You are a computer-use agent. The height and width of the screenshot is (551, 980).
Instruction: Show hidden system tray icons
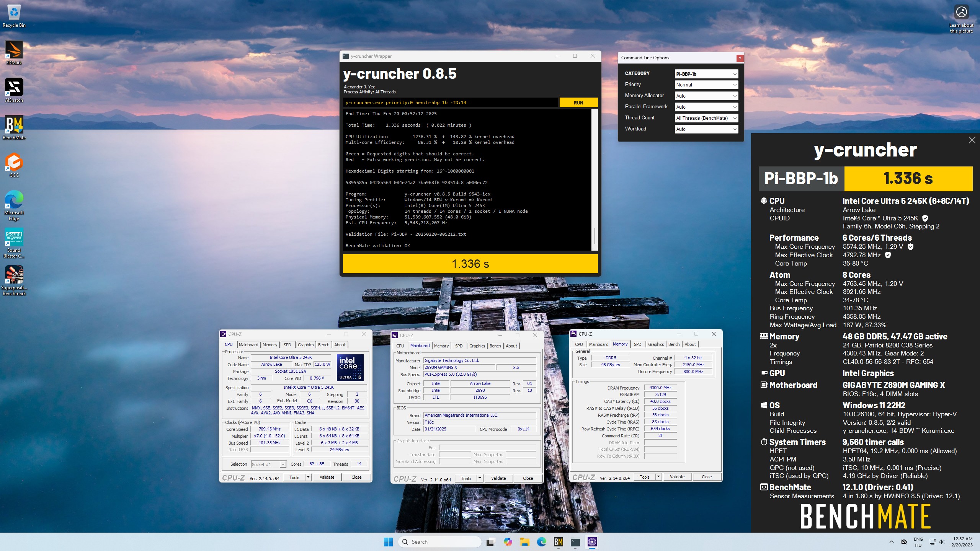[x=892, y=542]
